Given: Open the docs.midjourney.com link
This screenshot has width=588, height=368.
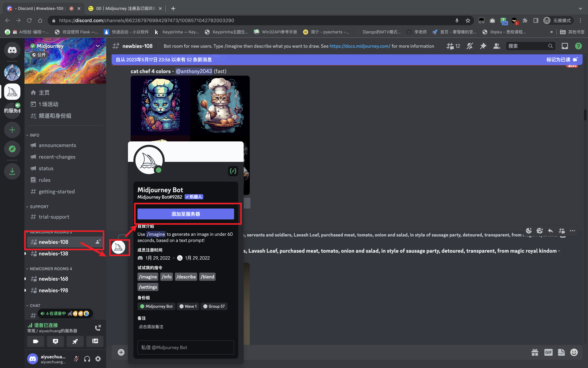Looking at the screenshot, I should [x=360, y=46].
